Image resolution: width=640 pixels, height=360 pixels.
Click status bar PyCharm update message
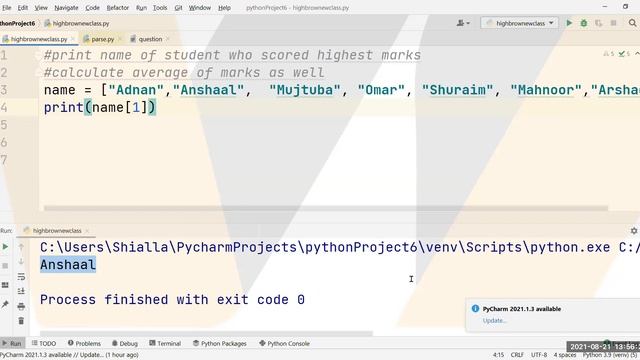69,355
